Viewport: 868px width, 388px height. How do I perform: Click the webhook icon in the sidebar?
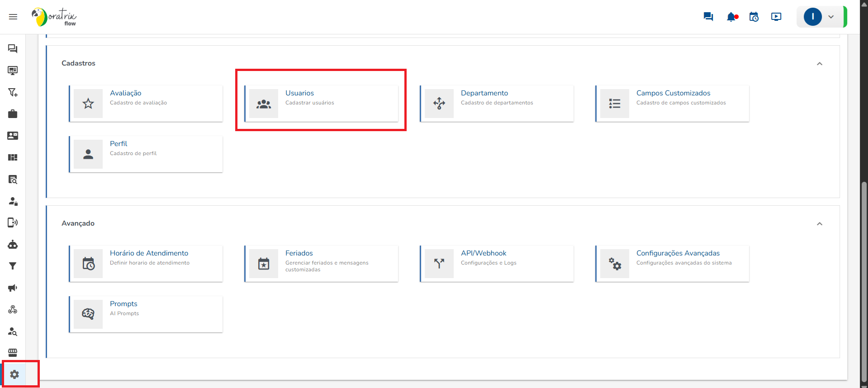(13, 310)
